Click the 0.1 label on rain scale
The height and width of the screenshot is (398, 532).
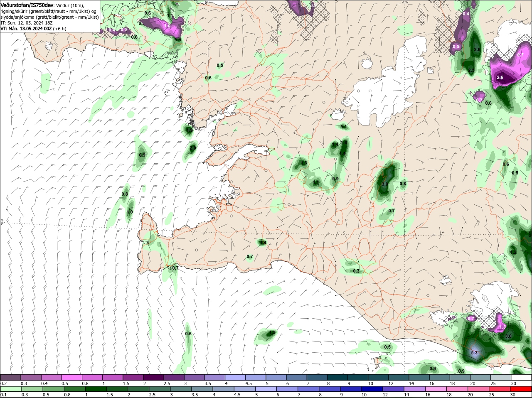pyautogui.click(x=3, y=395)
